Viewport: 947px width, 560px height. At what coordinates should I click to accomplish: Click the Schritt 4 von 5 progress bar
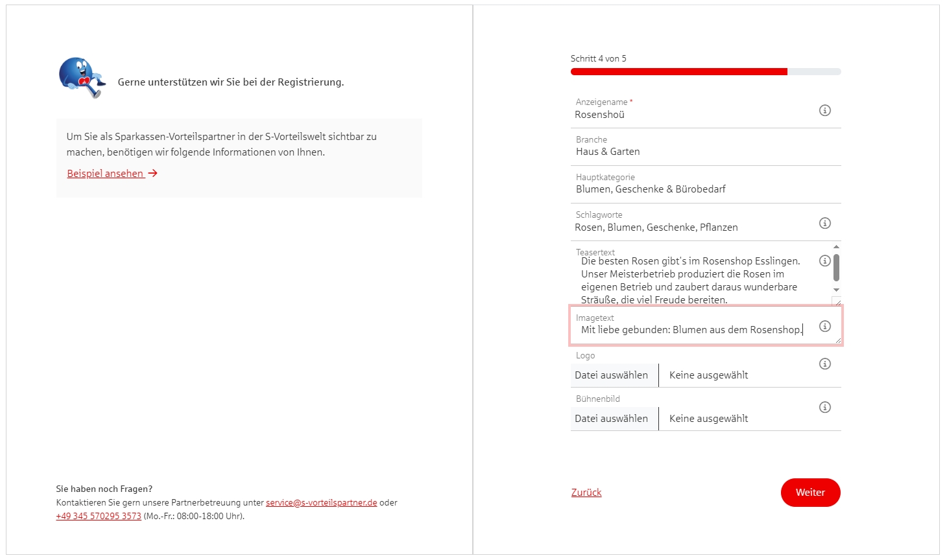coord(706,72)
